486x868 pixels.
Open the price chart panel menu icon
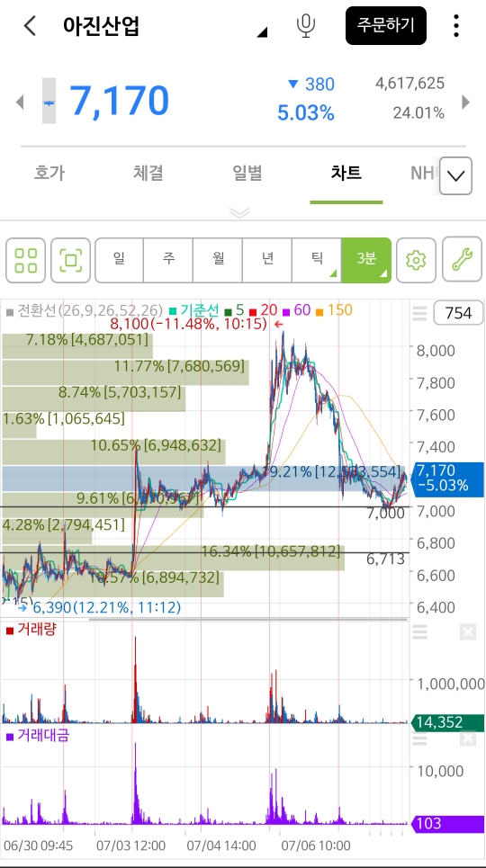[419, 314]
